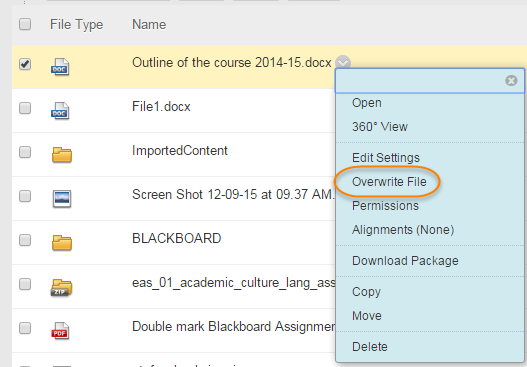
Task: Select Delete in the context menu
Action: (370, 346)
